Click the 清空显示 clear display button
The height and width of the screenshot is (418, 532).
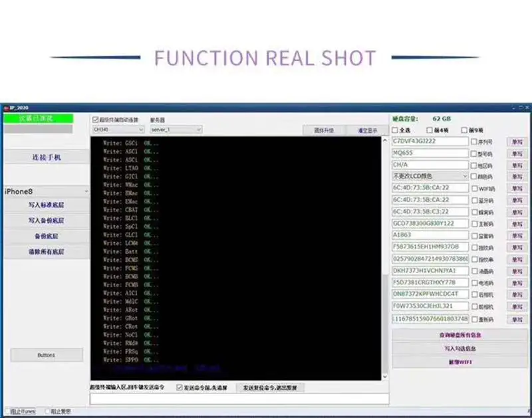click(x=368, y=130)
